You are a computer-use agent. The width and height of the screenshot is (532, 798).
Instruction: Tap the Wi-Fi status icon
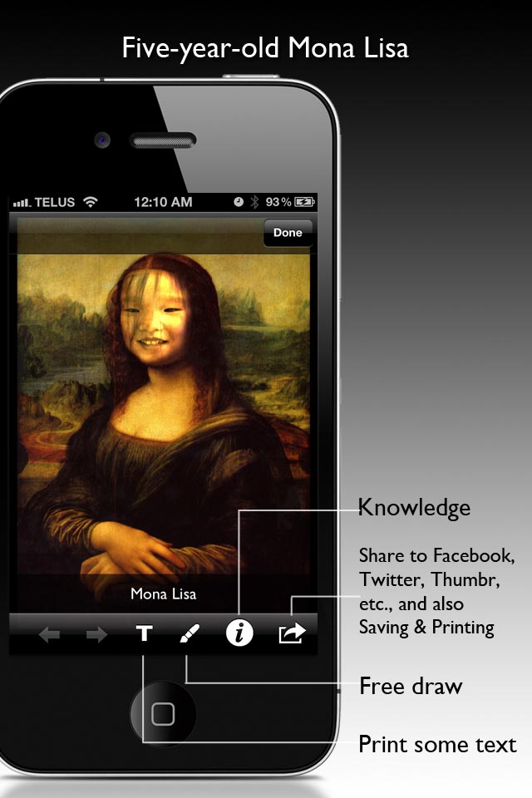(x=91, y=201)
